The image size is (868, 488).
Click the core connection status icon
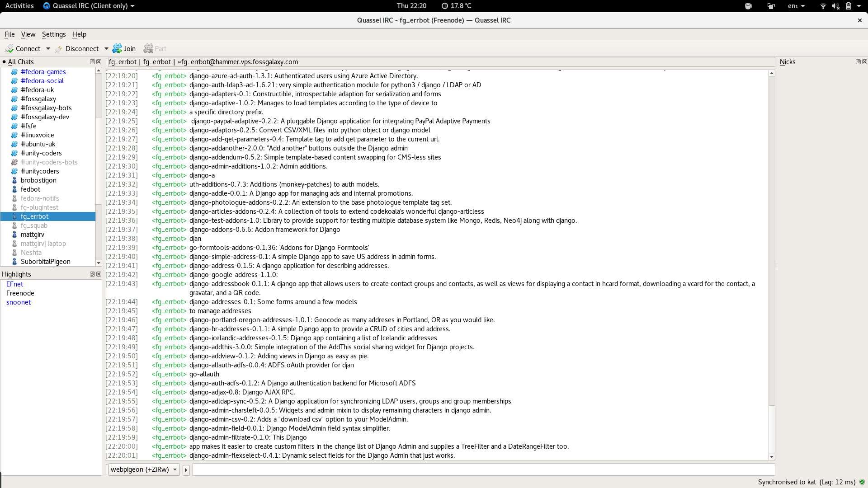point(862,482)
